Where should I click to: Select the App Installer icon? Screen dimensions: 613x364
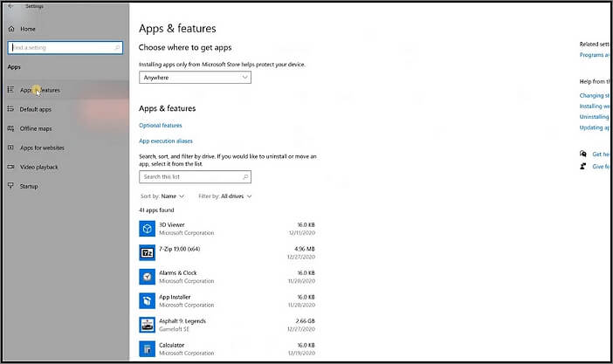147,300
